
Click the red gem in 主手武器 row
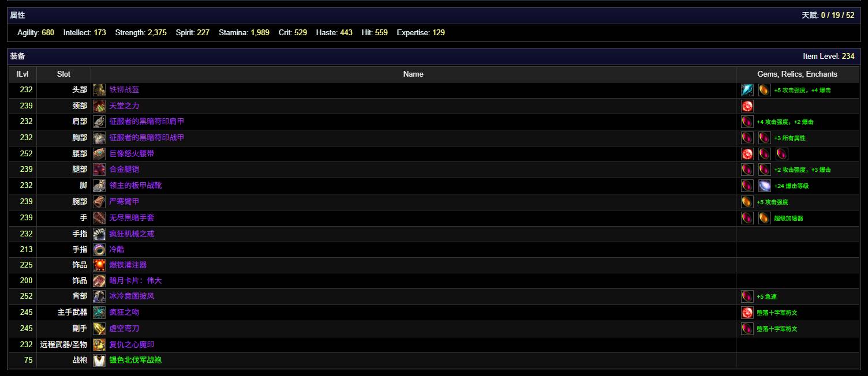747,313
